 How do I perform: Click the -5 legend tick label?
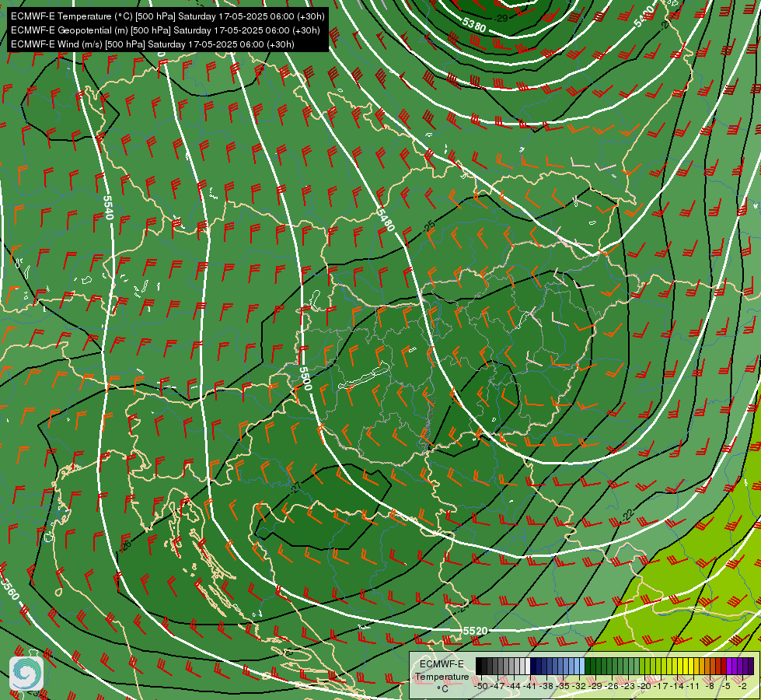725,686
